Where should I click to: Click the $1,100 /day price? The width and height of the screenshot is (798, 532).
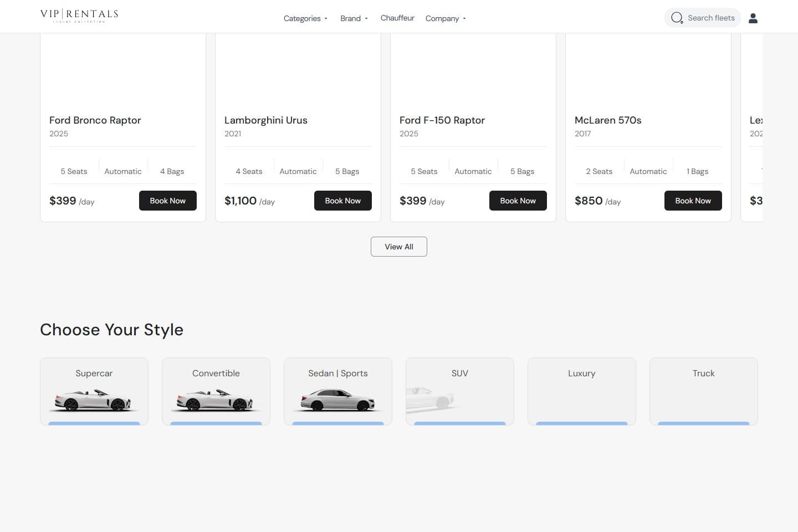[x=249, y=201]
